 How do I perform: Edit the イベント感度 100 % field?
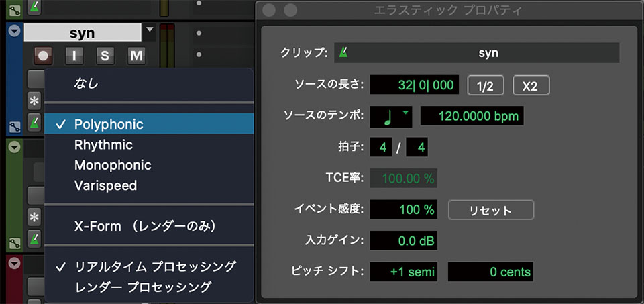tap(404, 209)
